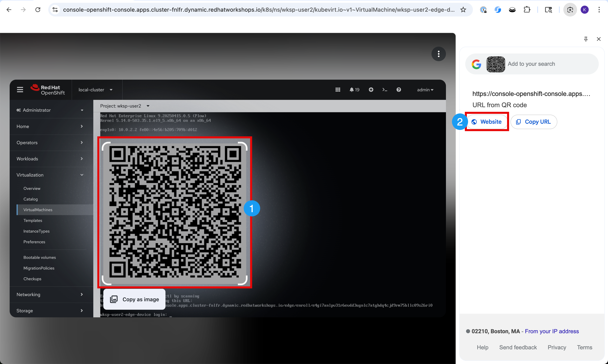Collapse the Virtualization navigation section
This screenshot has height=364, width=608.
50,175
